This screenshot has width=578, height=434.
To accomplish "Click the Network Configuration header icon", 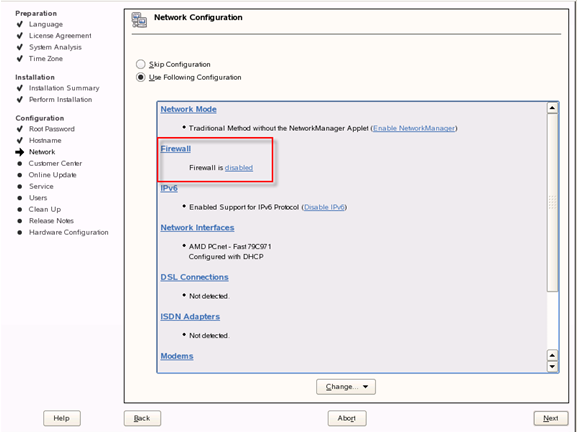I will point(139,20).
